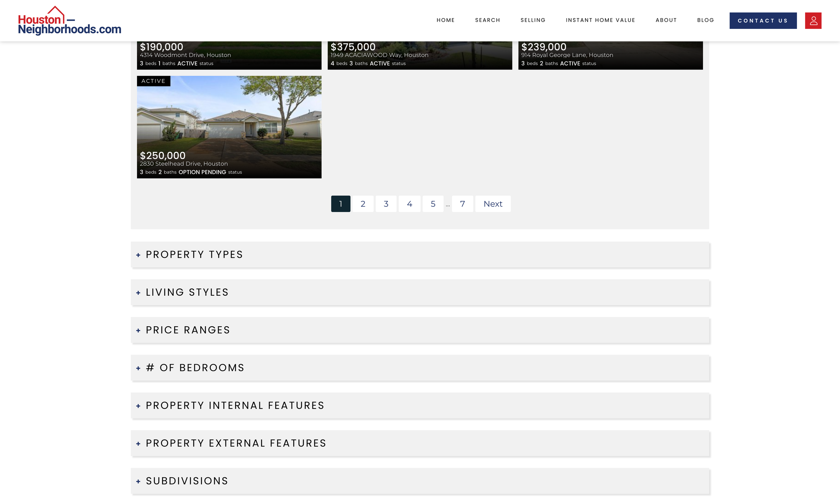
Task: Click the ACTIVE badge on Steelhead listing
Action: 154,81
